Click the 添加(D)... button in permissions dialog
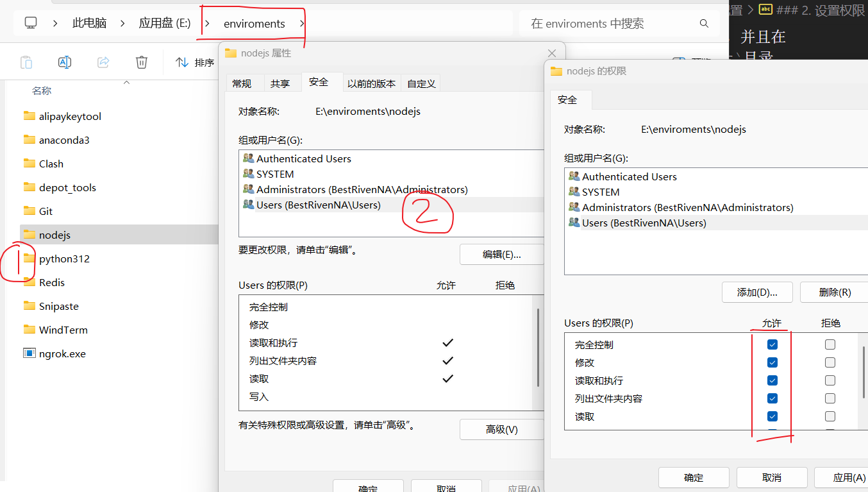868x492 pixels. (757, 292)
